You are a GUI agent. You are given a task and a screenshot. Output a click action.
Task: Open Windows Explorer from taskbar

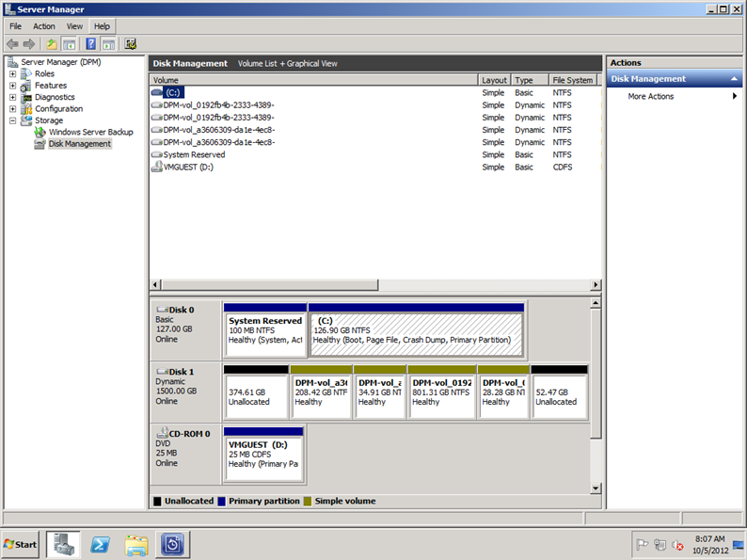[x=136, y=544]
